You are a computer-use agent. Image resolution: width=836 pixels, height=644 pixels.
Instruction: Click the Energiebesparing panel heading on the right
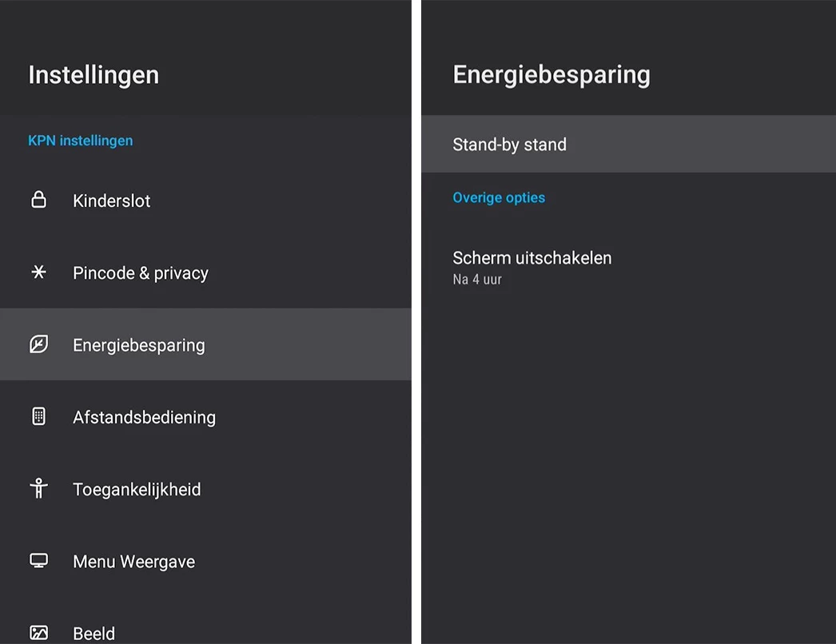(x=551, y=74)
